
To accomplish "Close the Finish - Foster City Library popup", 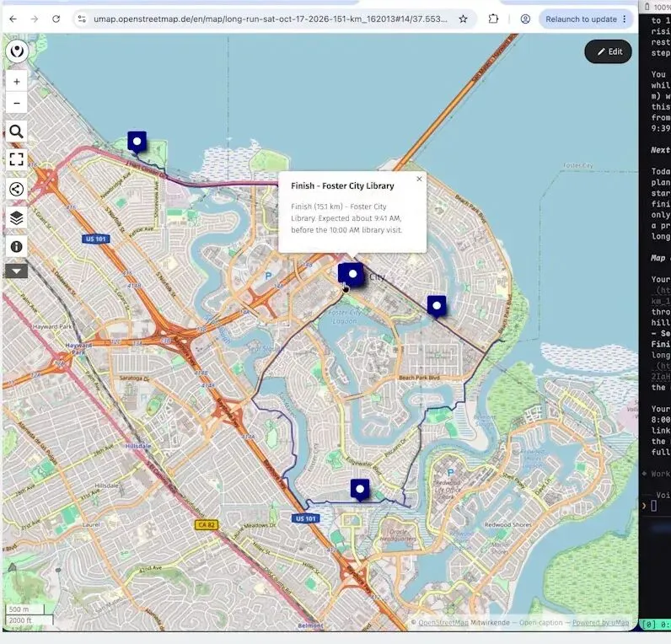I will 419,179.
